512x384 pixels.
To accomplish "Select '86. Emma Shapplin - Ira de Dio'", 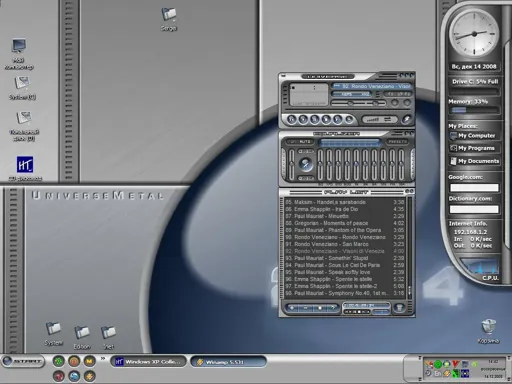I will coord(344,209).
